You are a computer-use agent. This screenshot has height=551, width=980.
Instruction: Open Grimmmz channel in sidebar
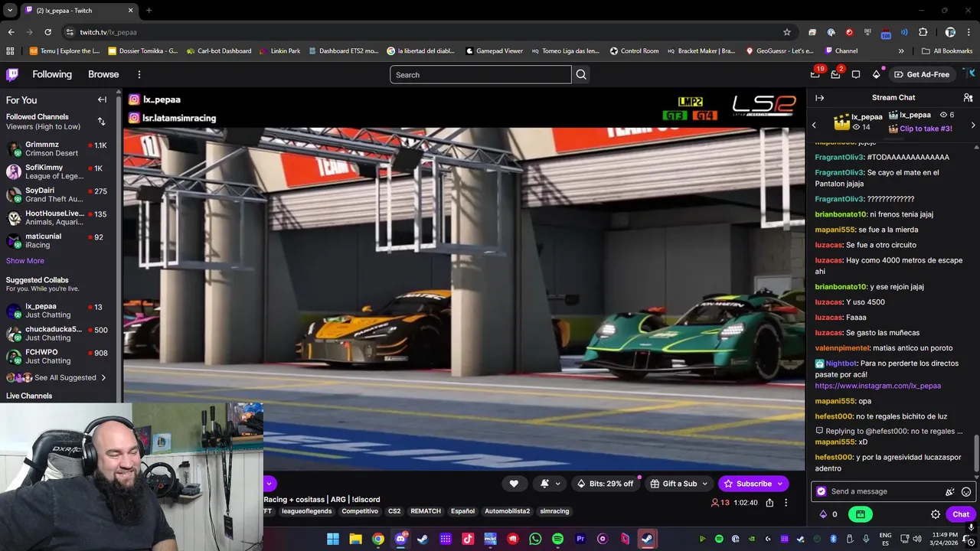point(57,148)
